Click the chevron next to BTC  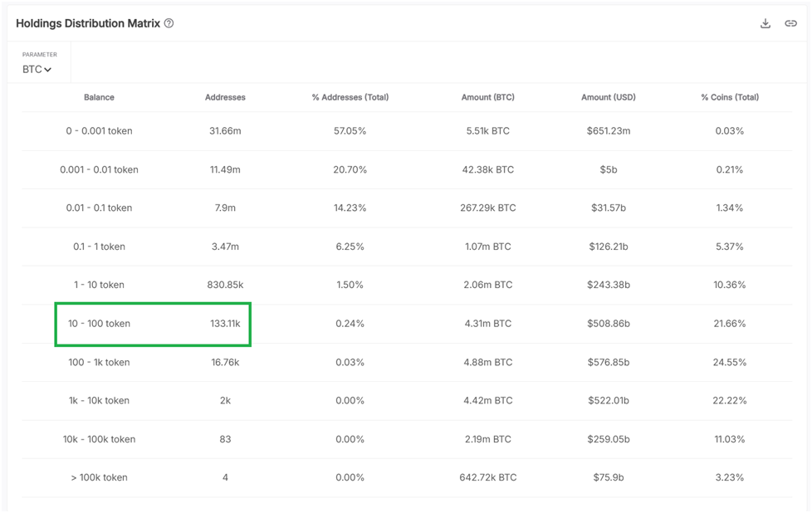tap(46, 70)
